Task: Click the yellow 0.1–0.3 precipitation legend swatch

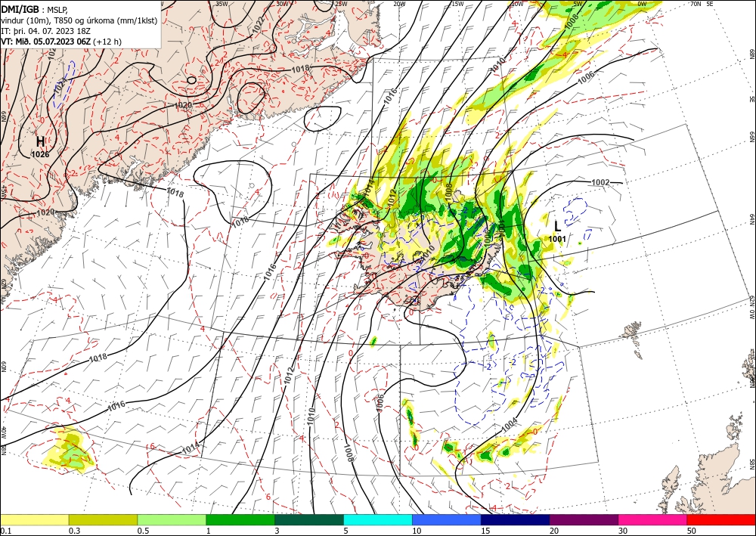Action: 35,520
